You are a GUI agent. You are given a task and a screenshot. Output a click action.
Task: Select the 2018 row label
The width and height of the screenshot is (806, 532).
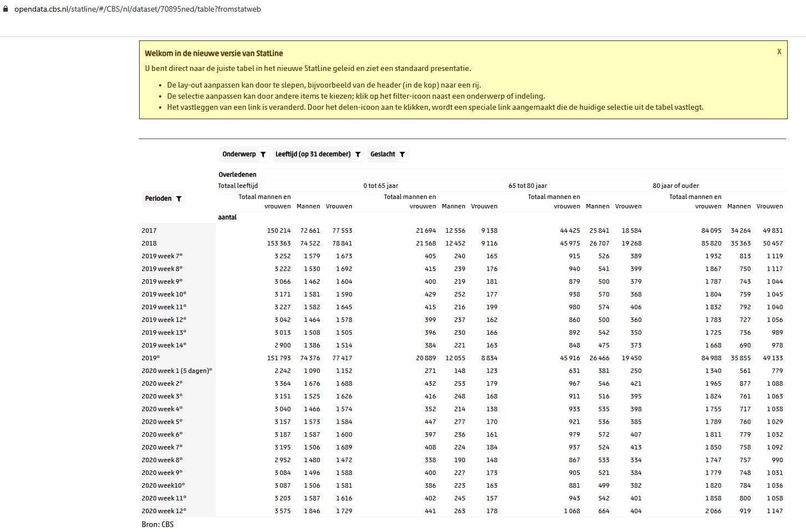(x=149, y=243)
